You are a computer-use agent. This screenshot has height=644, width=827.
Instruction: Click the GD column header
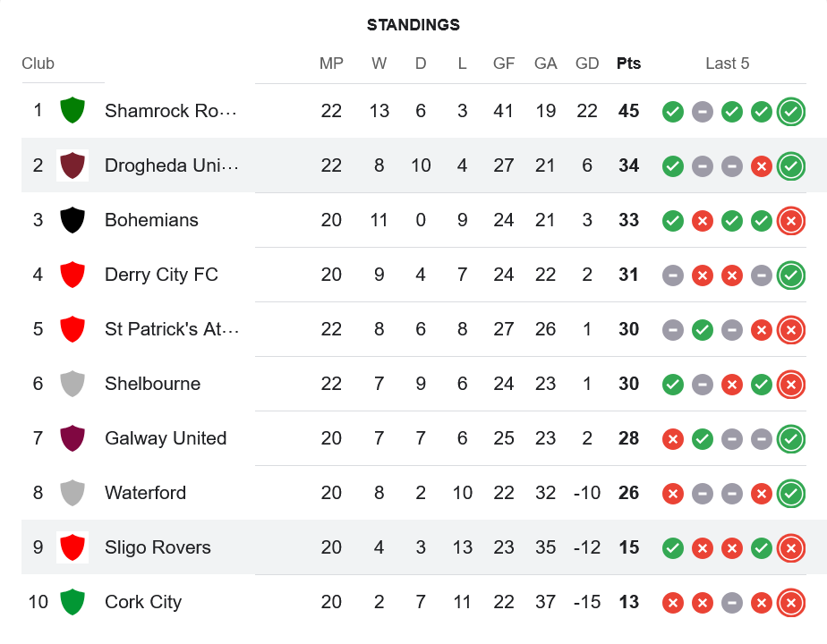pyautogui.click(x=587, y=64)
